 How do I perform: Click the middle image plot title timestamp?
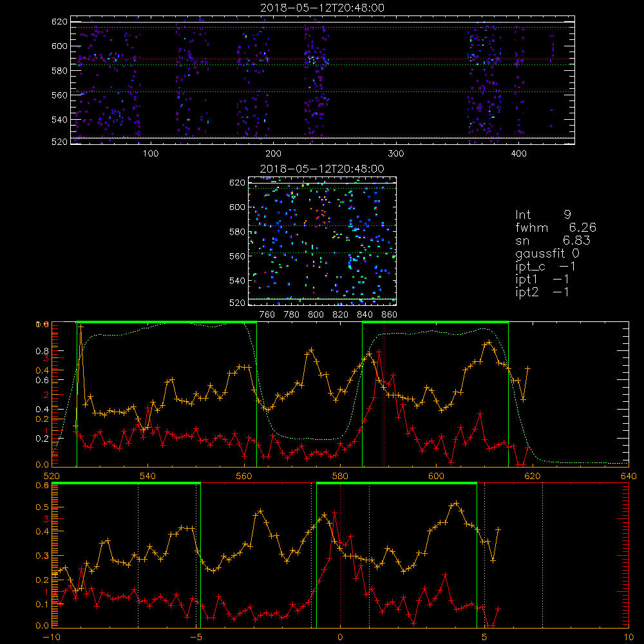(322, 169)
